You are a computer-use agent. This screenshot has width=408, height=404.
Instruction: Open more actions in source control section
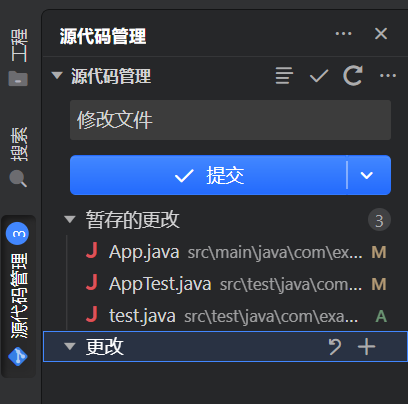pyautogui.click(x=388, y=76)
